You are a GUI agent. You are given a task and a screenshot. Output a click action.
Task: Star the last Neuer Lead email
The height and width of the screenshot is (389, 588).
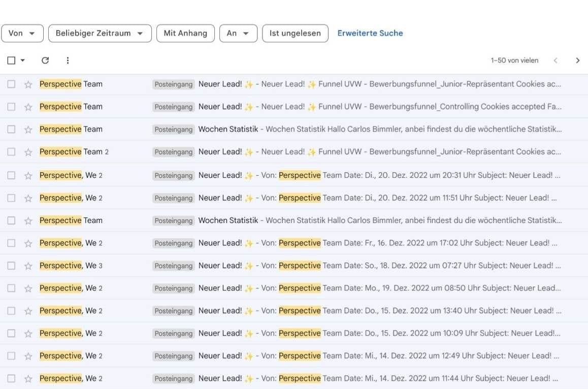(x=28, y=378)
